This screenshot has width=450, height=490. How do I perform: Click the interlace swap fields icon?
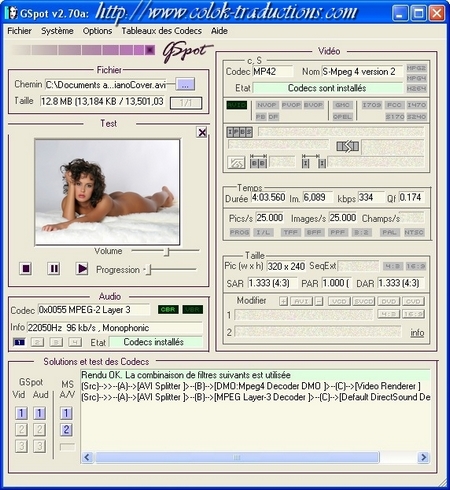click(x=347, y=146)
